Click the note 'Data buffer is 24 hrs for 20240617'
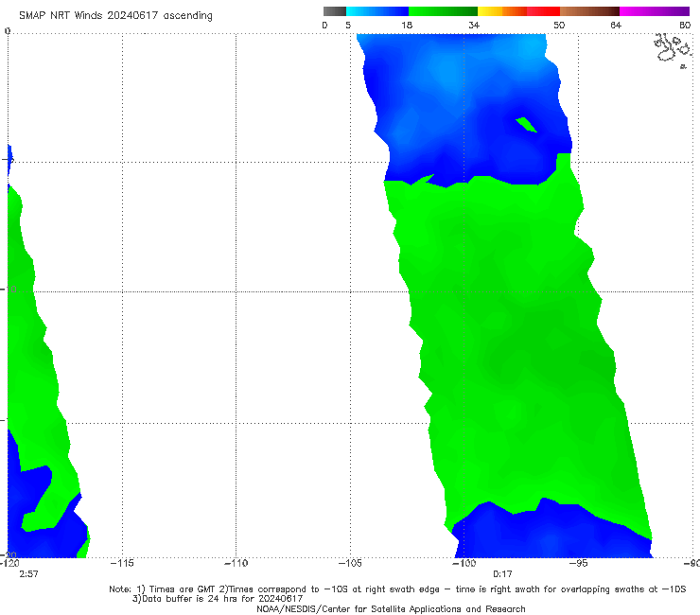The width and height of the screenshot is (700, 615). 222,599
